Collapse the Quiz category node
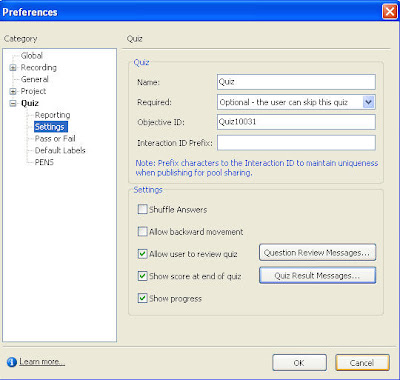 click(13, 103)
